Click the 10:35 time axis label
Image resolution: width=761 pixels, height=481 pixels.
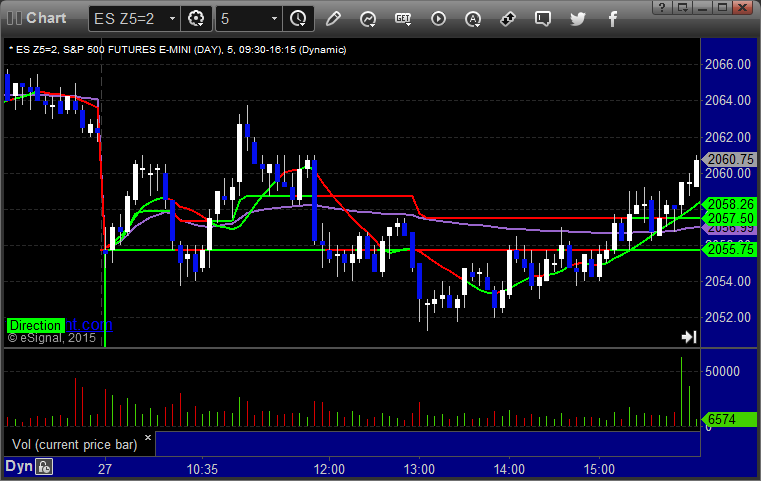pos(202,469)
